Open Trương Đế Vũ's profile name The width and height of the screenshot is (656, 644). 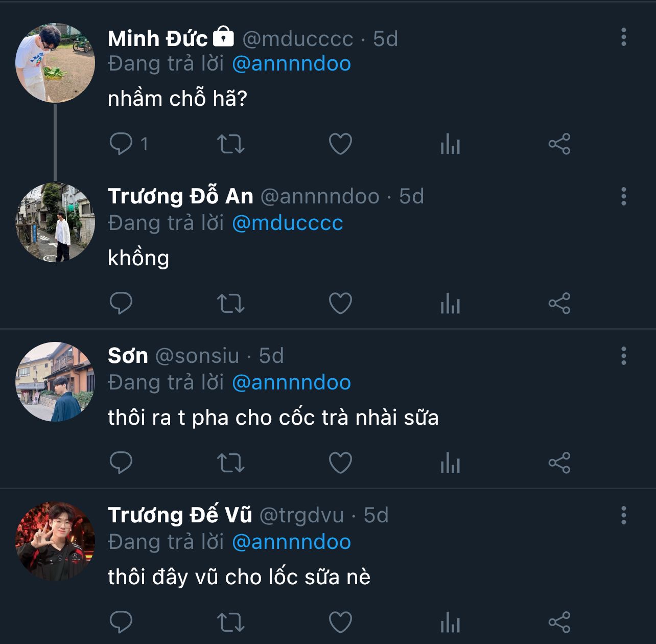[180, 515]
